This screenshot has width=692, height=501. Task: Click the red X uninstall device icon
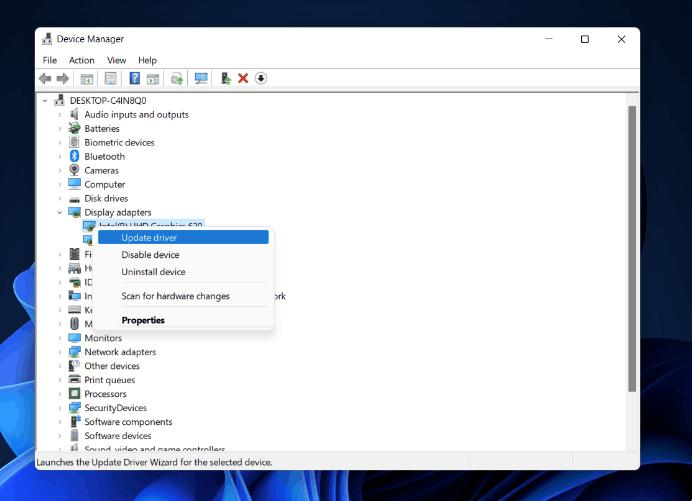243,78
